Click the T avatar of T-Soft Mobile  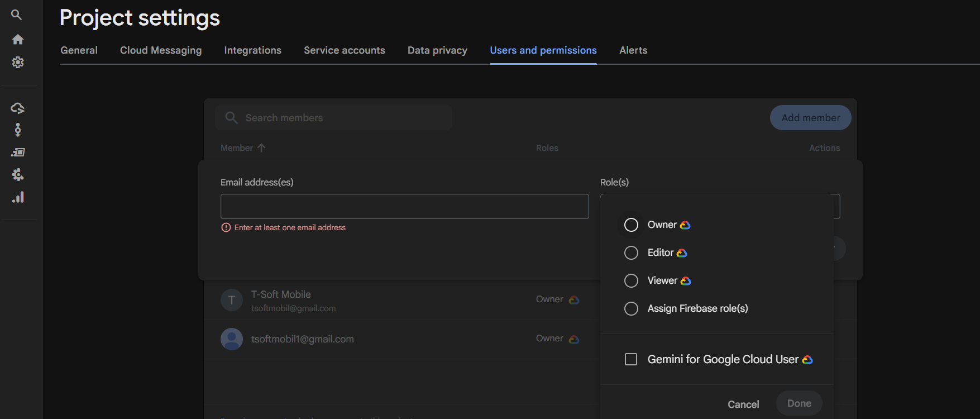(232, 300)
